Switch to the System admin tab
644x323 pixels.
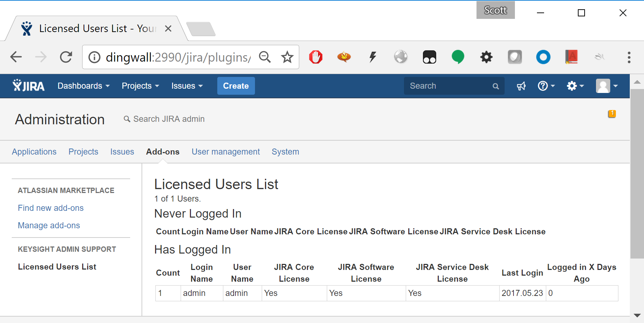[x=285, y=152]
